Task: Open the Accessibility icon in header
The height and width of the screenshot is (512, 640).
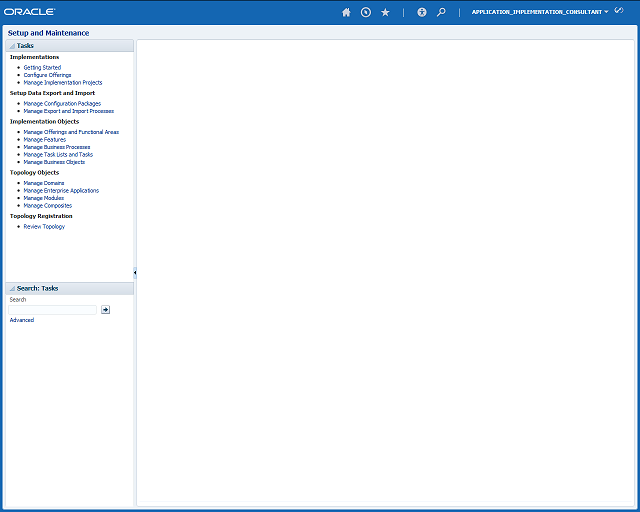Action: 422,12
